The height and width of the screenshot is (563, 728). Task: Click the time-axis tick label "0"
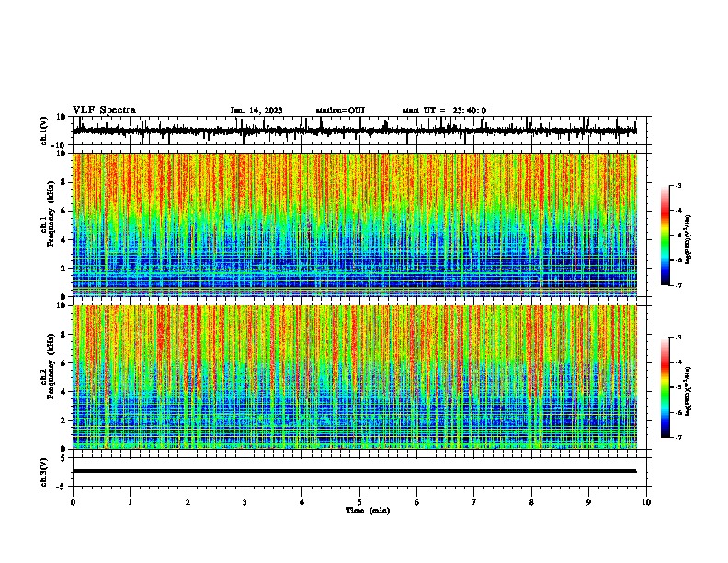(x=73, y=502)
